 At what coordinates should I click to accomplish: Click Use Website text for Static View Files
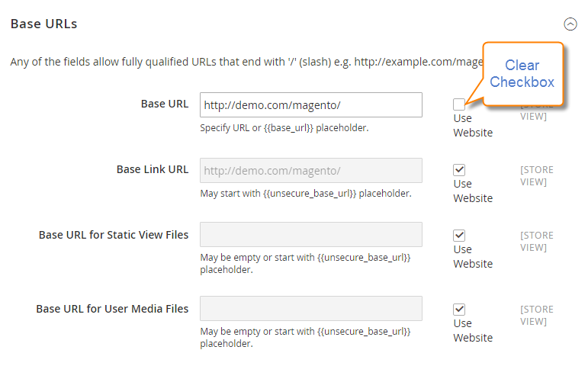pyautogui.click(x=472, y=256)
